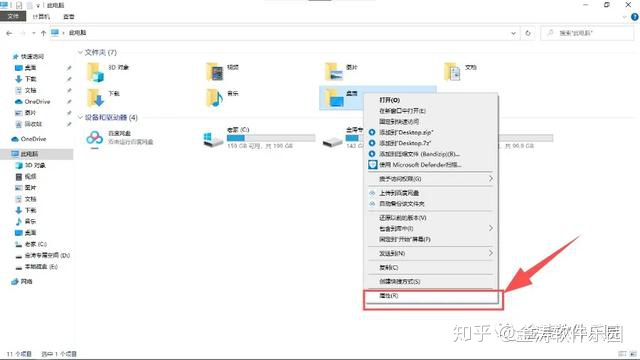Choose 固定到快速访问 from context menu
This screenshot has width=640, height=360.
click(x=431, y=122)
